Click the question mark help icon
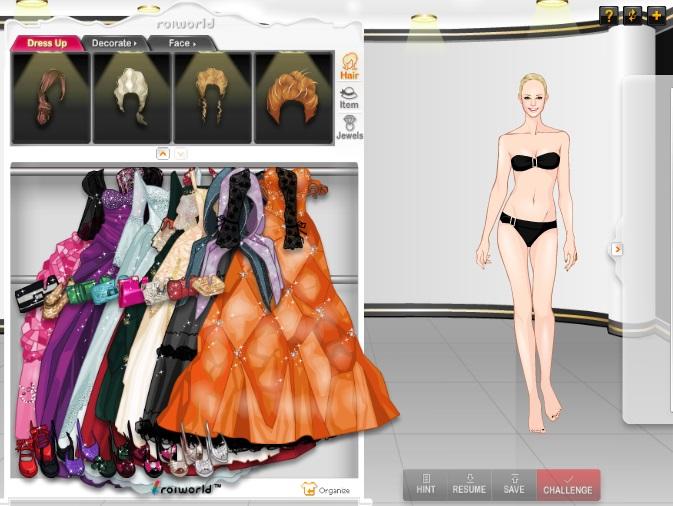Viewport: 673px width, 506px height. point(608,15)
